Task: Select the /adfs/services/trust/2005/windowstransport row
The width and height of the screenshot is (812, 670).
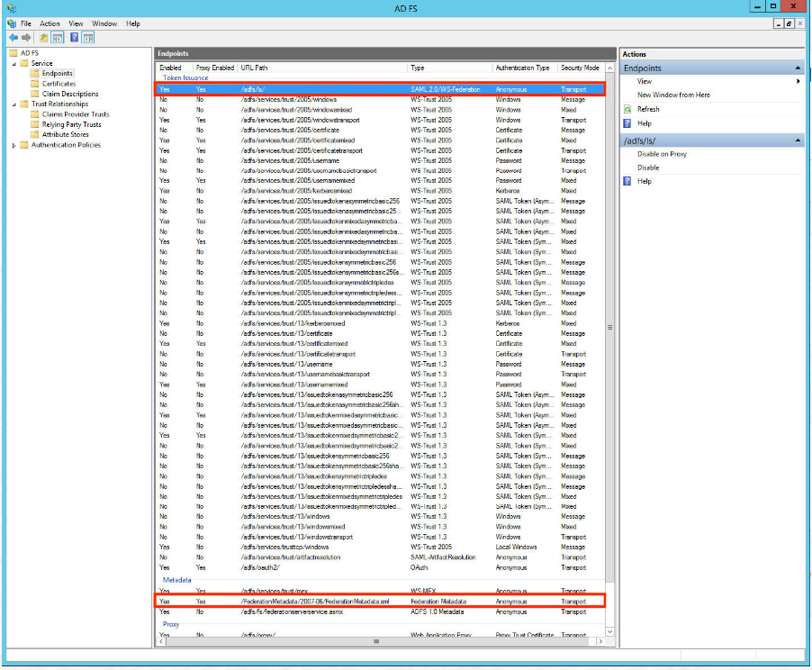Action: tap(380, 120)
